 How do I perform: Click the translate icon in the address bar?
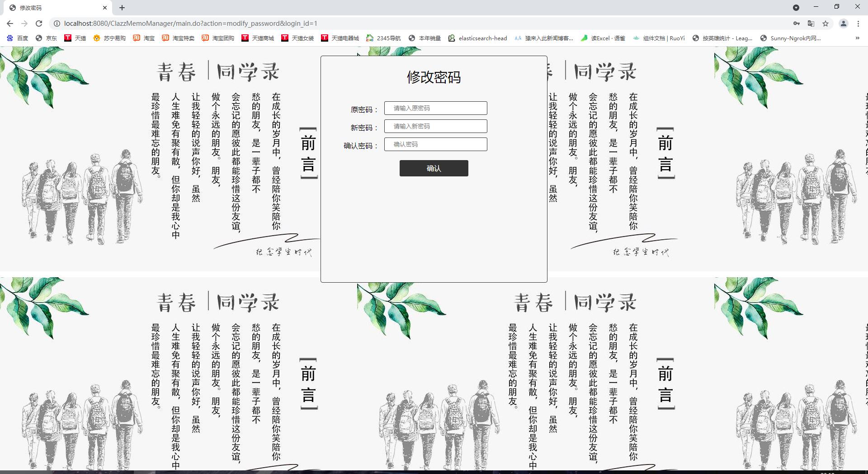point(810,23)
